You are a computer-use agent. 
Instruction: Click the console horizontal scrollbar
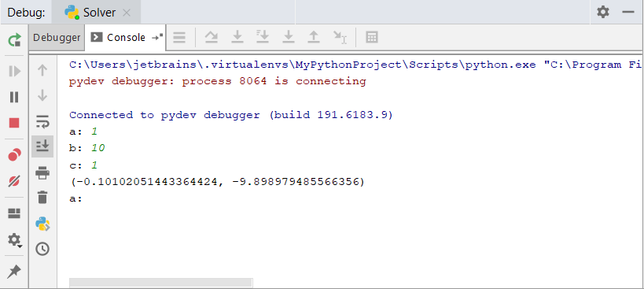point(160,283)
